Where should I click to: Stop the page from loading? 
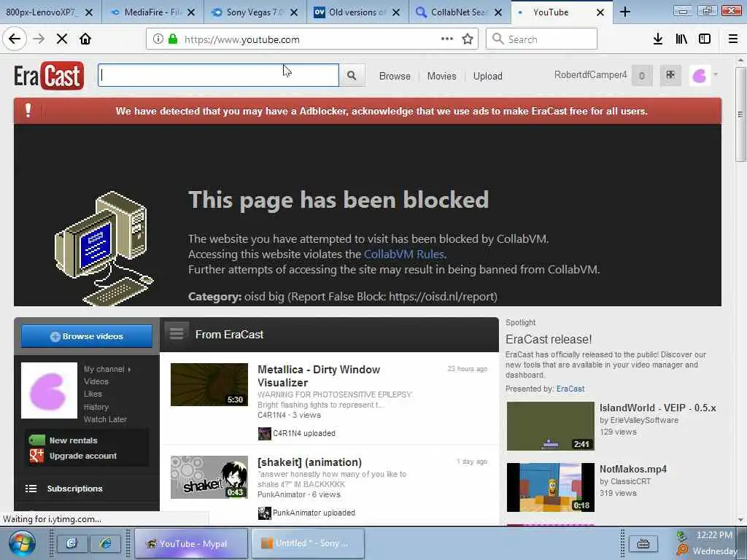click(62, 39)
